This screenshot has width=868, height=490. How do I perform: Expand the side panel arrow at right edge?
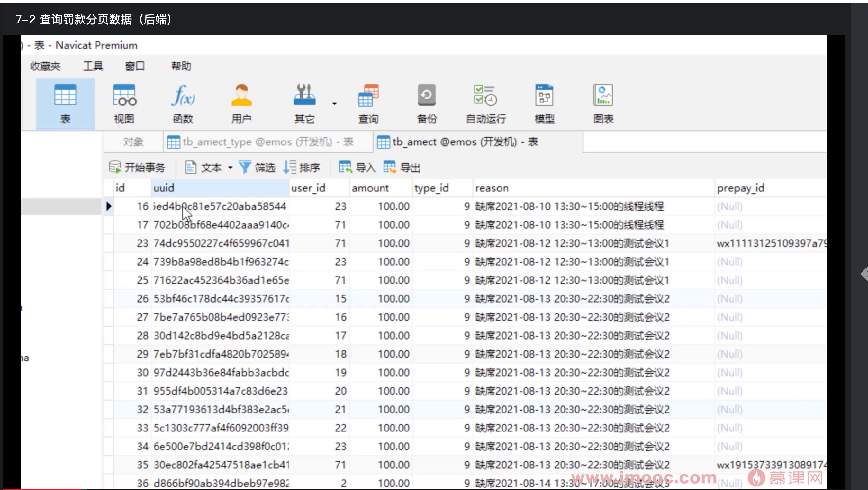[x=864, y=274]
